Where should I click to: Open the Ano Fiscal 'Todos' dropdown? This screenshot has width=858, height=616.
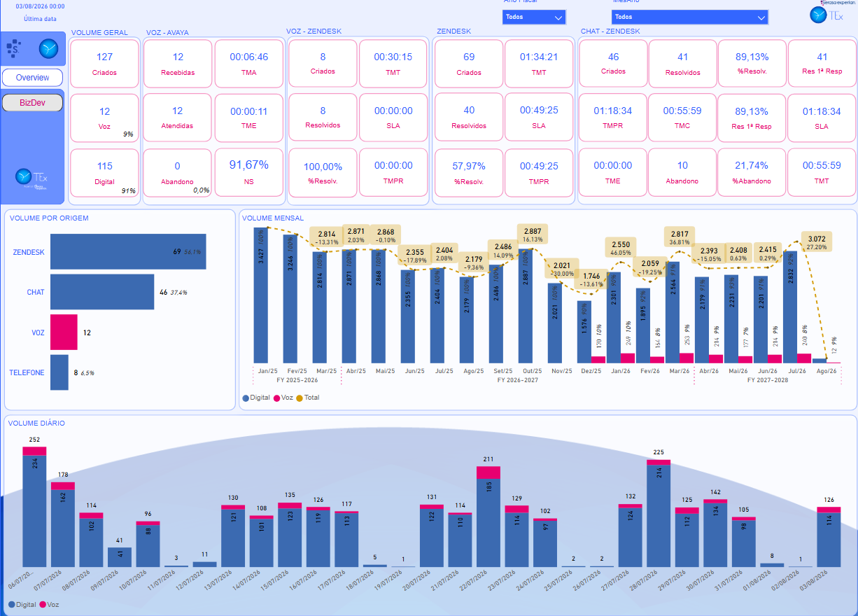[x=534, y=17]
